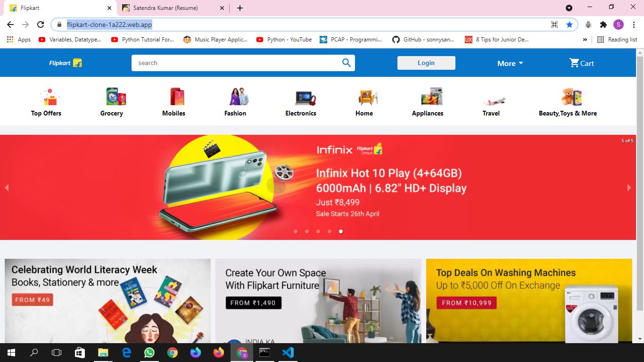
Task: Open Chrome tab search dropdown
Action: coord(569,8)
